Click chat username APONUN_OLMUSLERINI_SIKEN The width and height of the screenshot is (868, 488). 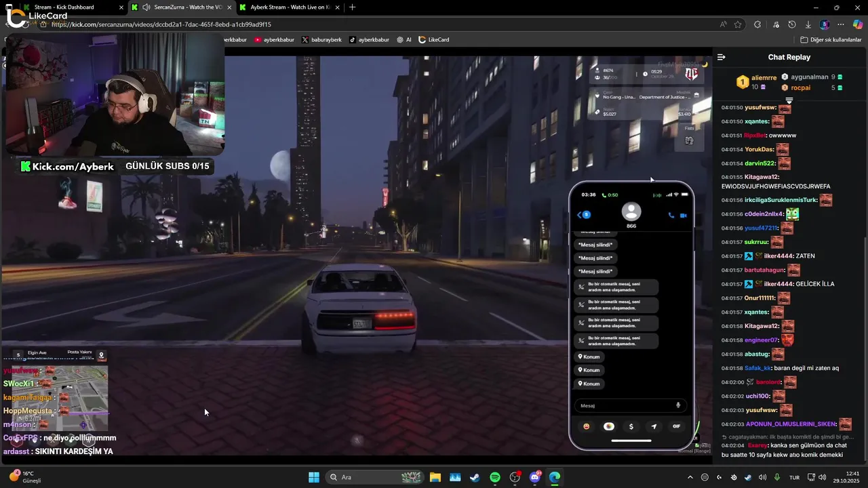click(790, 424)
